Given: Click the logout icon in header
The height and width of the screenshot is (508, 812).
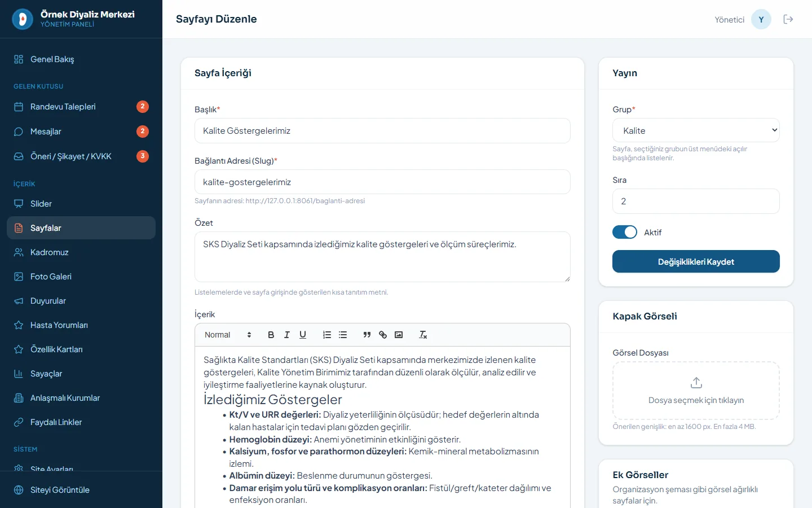Looking at the screenshot, I should tap(788, 19).
